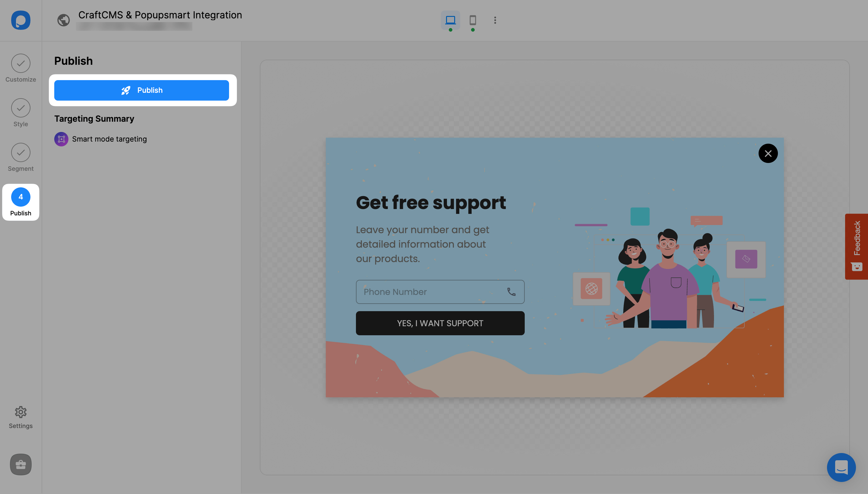Screen dimensions: 868x494
Task: Switch to mobile preview mode
Action: coord(473,20)
